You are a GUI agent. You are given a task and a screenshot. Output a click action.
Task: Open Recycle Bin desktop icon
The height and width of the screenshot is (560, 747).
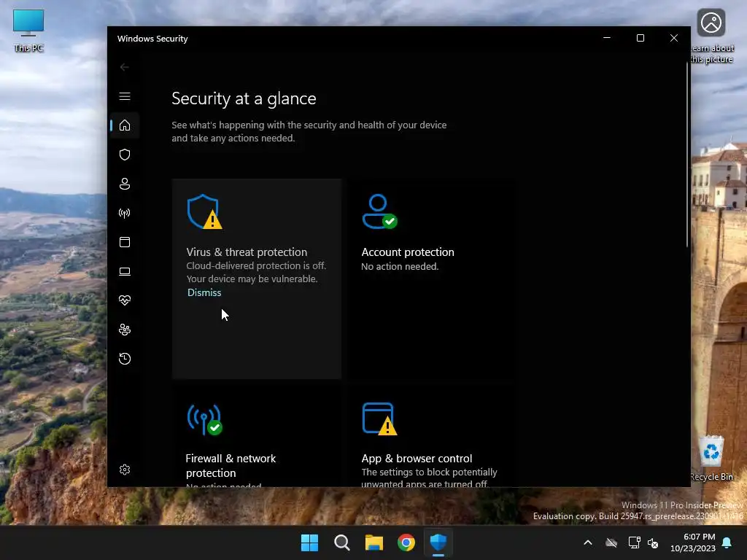coord(711,458)
